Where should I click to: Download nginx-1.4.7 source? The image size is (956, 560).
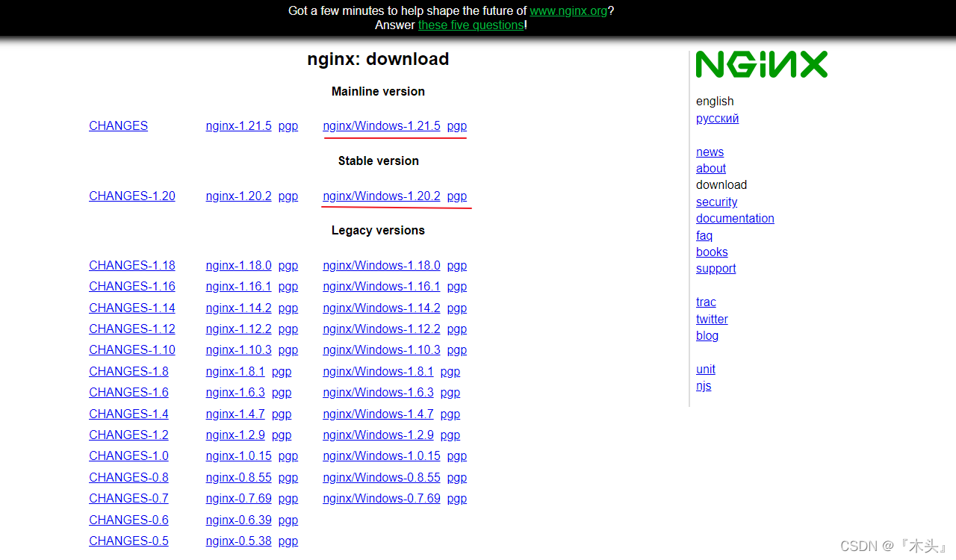pos(235,414)
